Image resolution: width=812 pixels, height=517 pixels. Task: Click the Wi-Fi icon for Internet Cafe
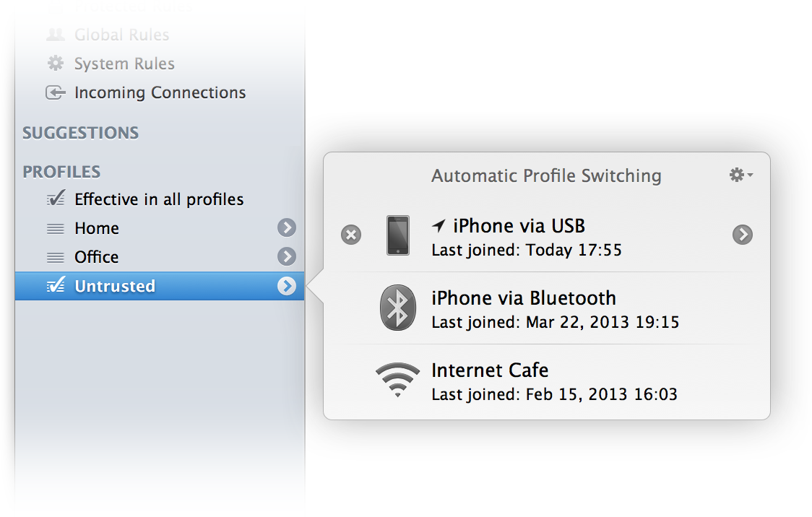click(x=397, y=380)
